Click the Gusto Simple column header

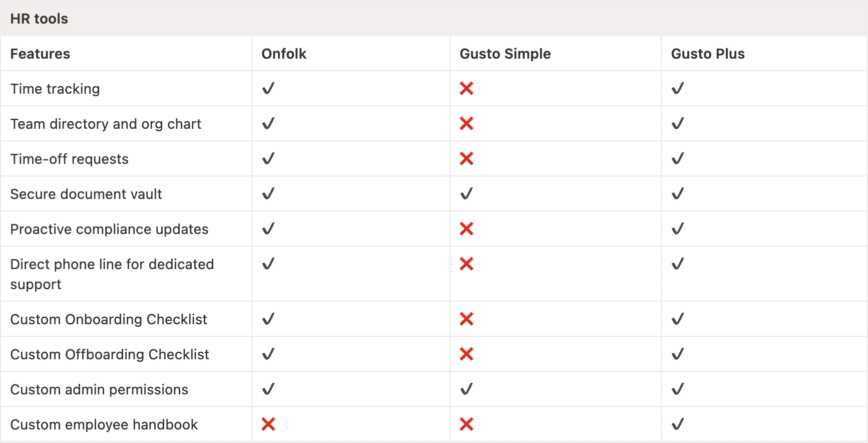[x=505, y=54]
